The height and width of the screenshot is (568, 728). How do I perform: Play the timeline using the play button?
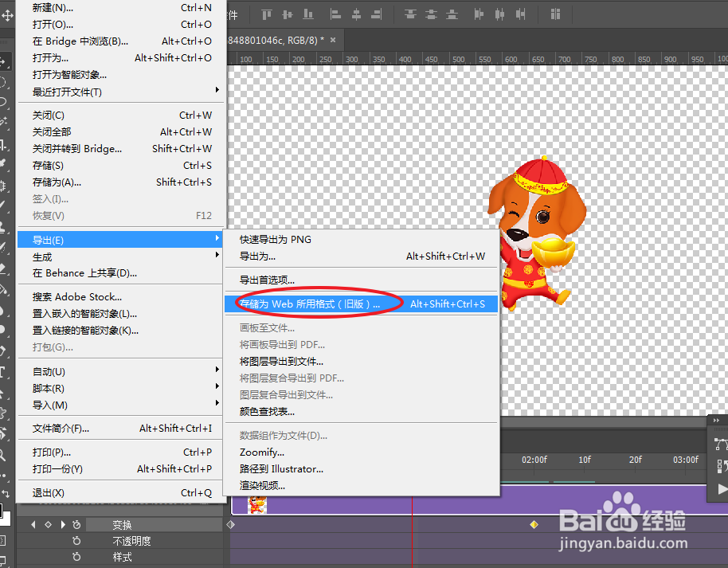722,489
